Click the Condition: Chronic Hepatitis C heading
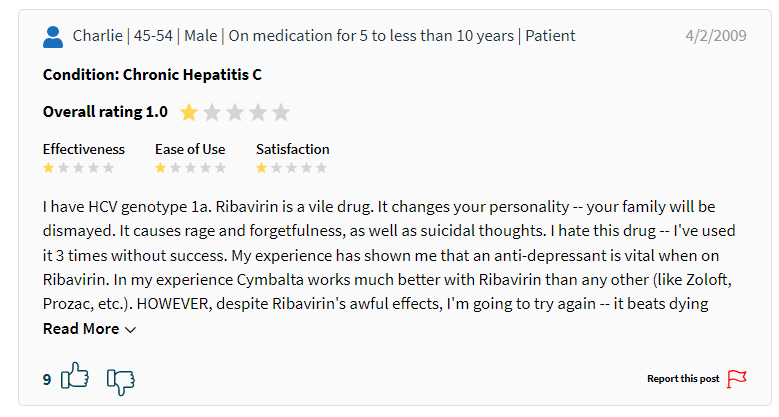This screenshot has height=417, width=779. 152,75
